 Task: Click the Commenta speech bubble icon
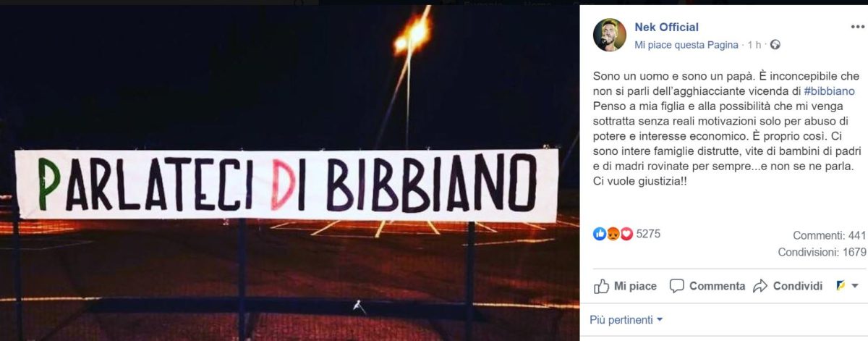(x=677, y=286)
